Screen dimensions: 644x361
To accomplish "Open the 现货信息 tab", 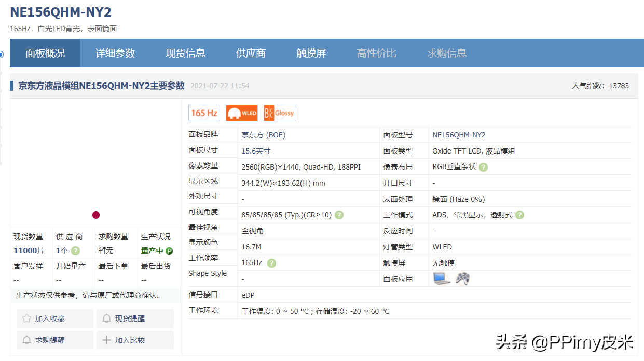I will click(186, 53).
